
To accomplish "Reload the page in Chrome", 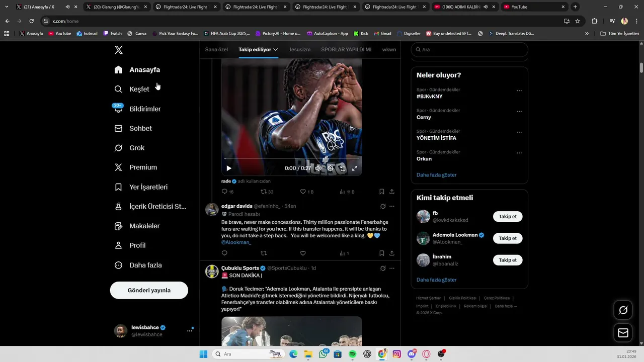I will pyautogui.click(x=31, y=21).
